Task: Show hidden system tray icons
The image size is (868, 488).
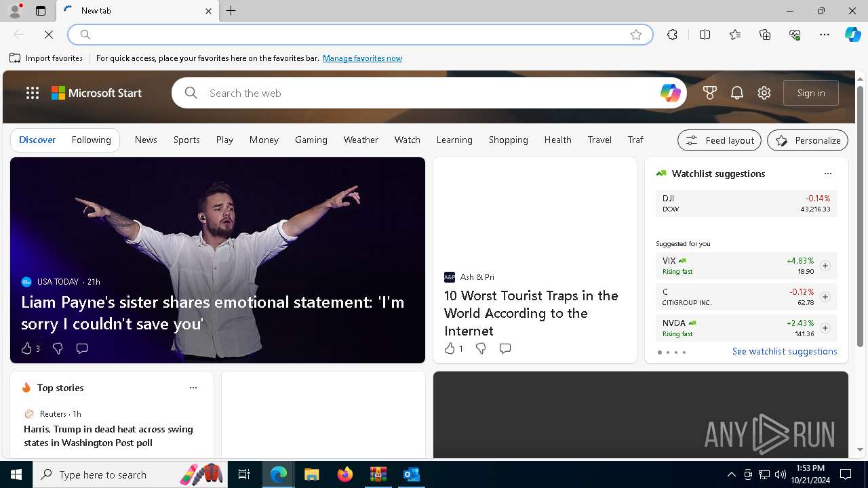Action: tap(731, 474)
